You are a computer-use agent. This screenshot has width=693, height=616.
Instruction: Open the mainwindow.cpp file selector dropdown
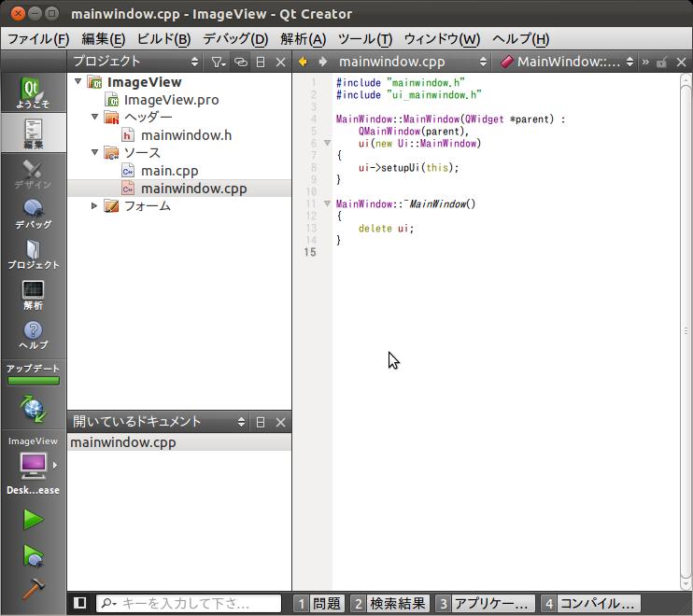pos(413,62)
